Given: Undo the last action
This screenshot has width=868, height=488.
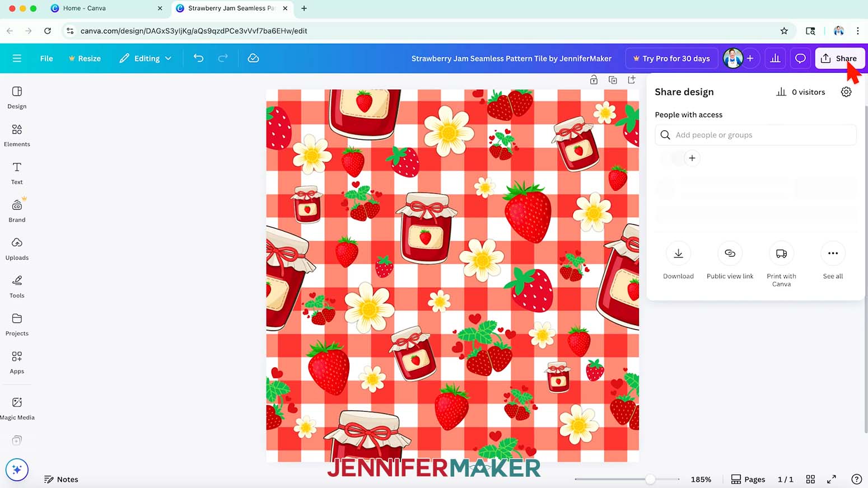Looking at the screenshot, I should [x=198, y=58].
